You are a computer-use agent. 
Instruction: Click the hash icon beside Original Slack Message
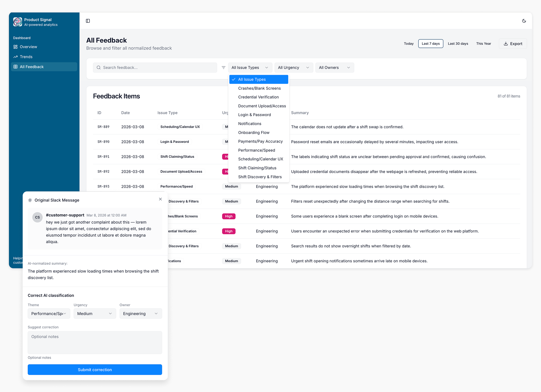(x=30, y=200)
